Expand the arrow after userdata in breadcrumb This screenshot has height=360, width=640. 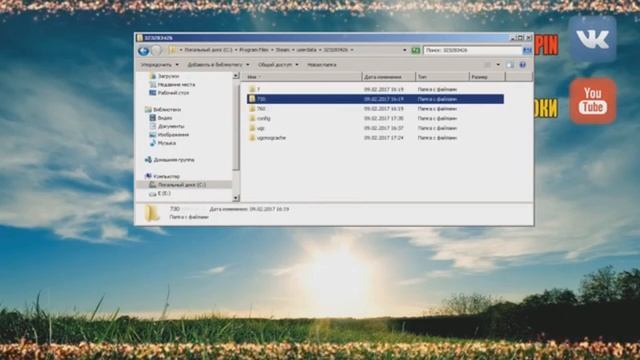(x=320, y=50)
